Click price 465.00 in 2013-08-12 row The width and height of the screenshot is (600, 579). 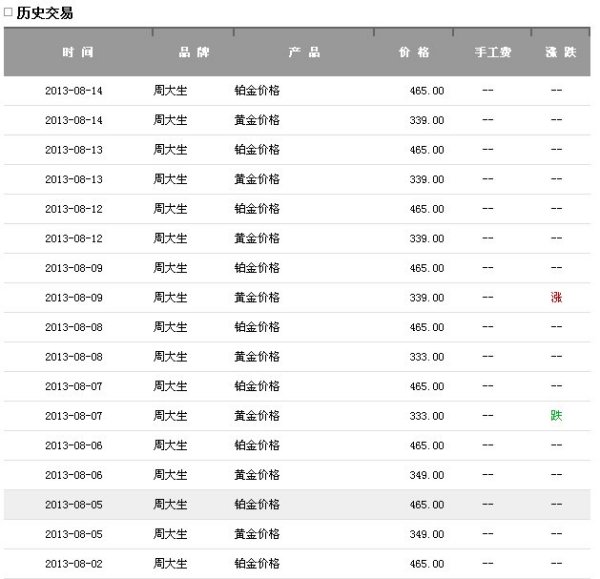point(427,209)
